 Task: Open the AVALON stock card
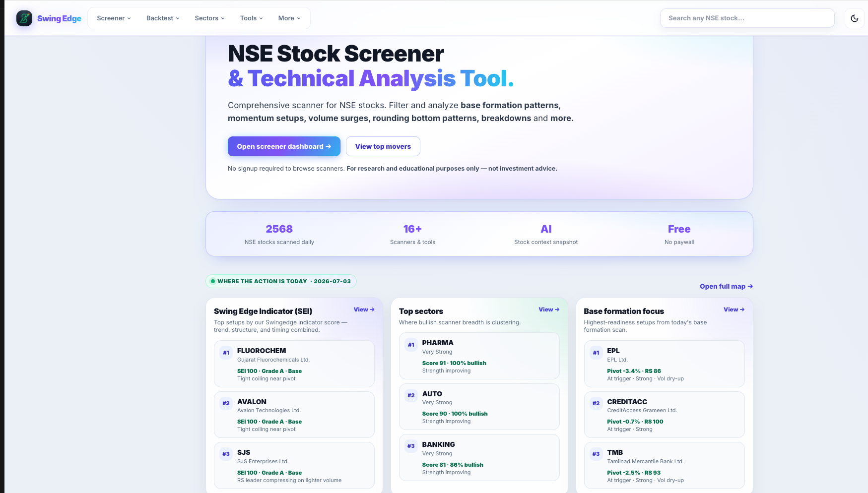(x=294, y=415)
